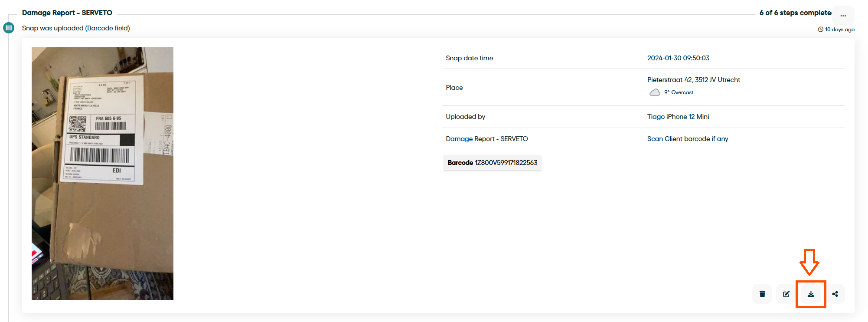This screenshot has width=868, height=322.
Task: Click the 6 of 6 steps completed label
Action: click(796, 13)
